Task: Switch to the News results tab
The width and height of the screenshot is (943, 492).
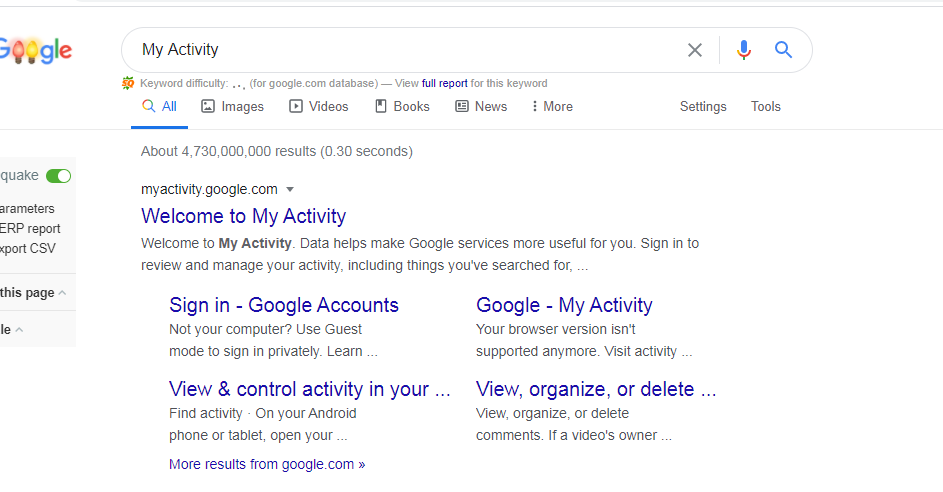Action: pyautogui.click(x=481, y=106)
